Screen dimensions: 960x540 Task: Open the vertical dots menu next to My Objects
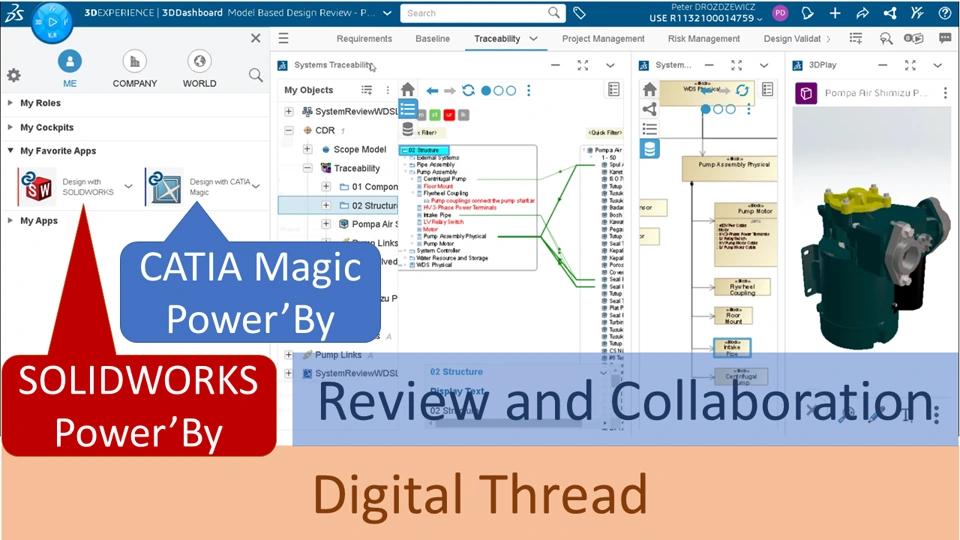point(388,90)
